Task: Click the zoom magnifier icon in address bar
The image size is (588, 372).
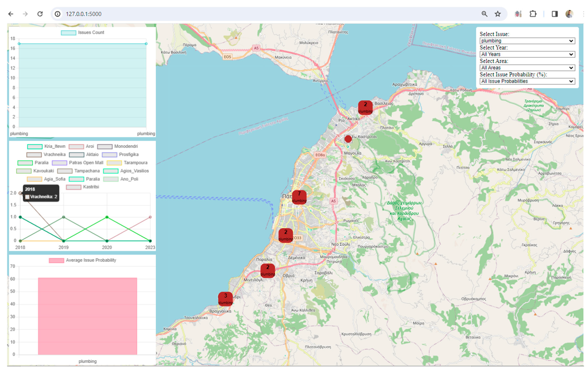Action: (485, 14)
